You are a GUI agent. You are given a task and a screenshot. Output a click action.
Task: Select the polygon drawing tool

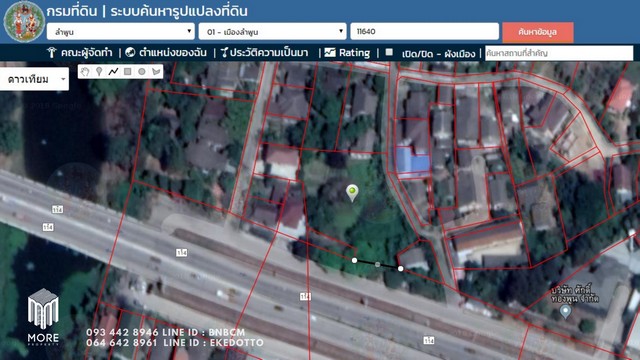point(156,72)
